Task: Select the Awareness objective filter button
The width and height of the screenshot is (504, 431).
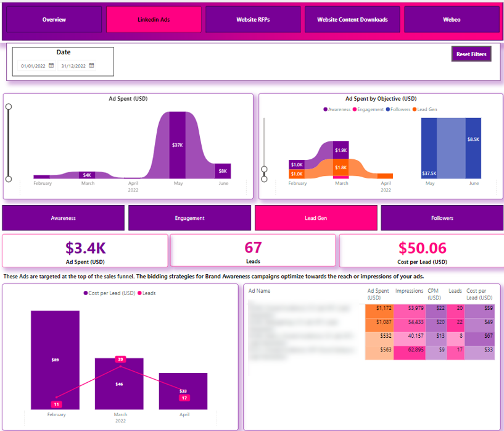Action: (x=64, y=218)
